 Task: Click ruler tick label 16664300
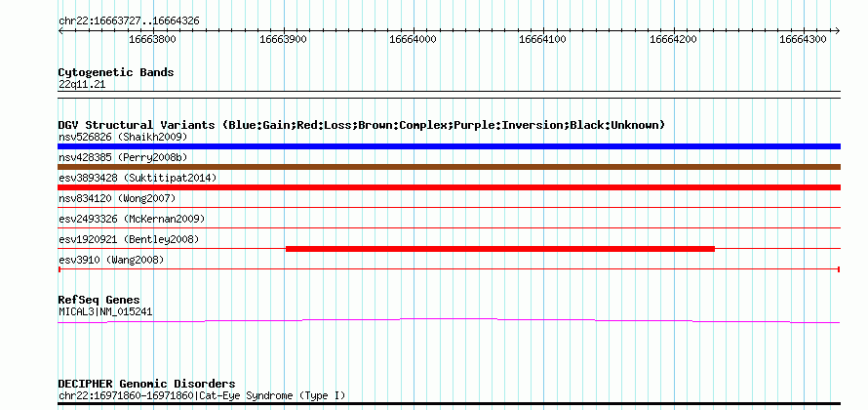[804, 39]
